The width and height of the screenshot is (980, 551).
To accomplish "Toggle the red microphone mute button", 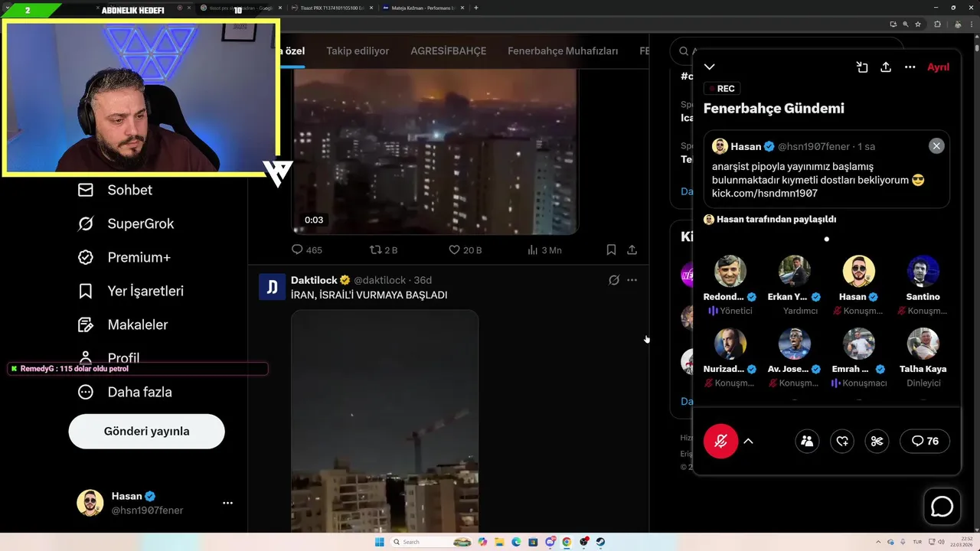I will point(720,441).
